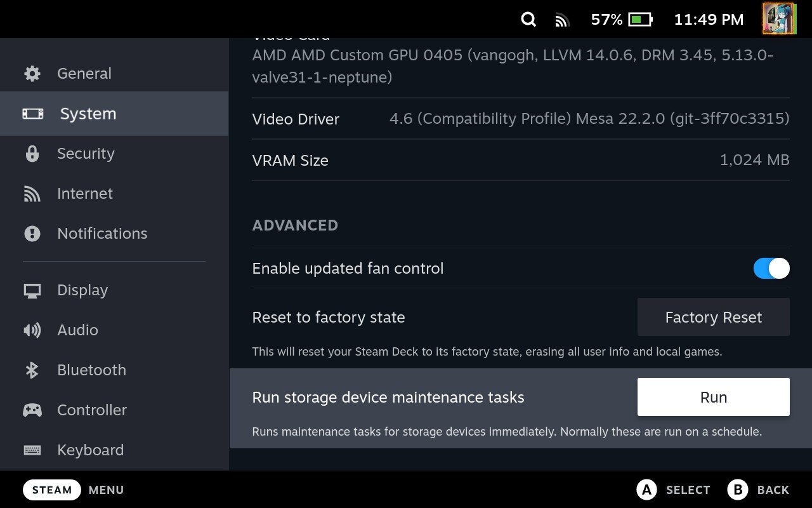812x508 pixels.
Task: Click the Factory Reset button
Action: 713,317
